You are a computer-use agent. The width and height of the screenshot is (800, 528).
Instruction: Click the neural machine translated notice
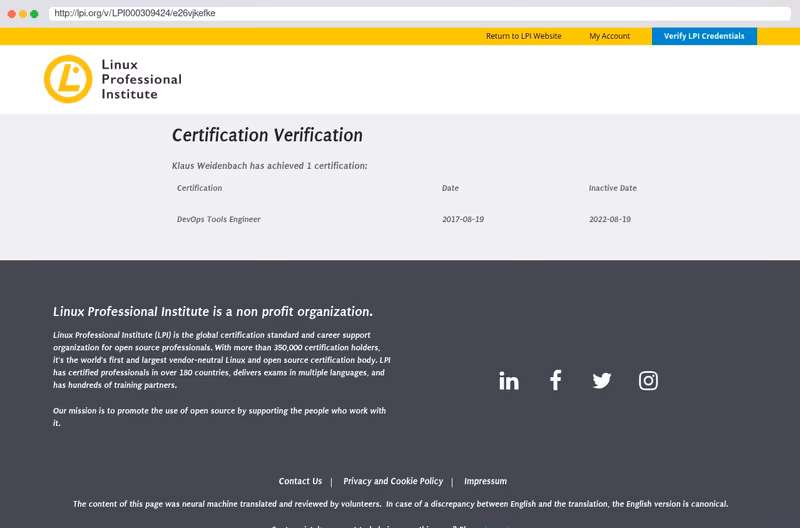(401, 504)
